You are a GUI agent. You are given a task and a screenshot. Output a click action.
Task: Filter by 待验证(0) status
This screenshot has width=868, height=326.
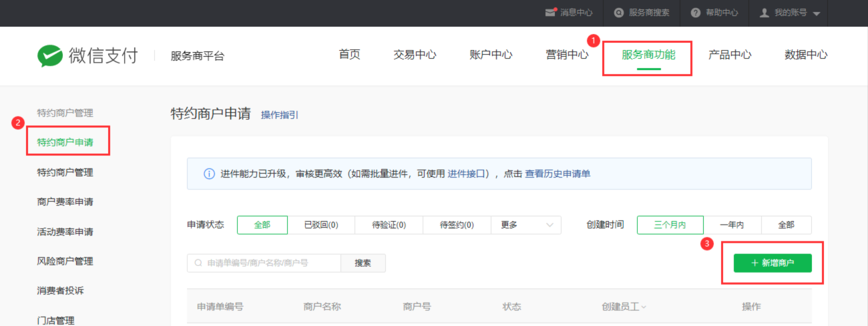click(x=389, y=225)
